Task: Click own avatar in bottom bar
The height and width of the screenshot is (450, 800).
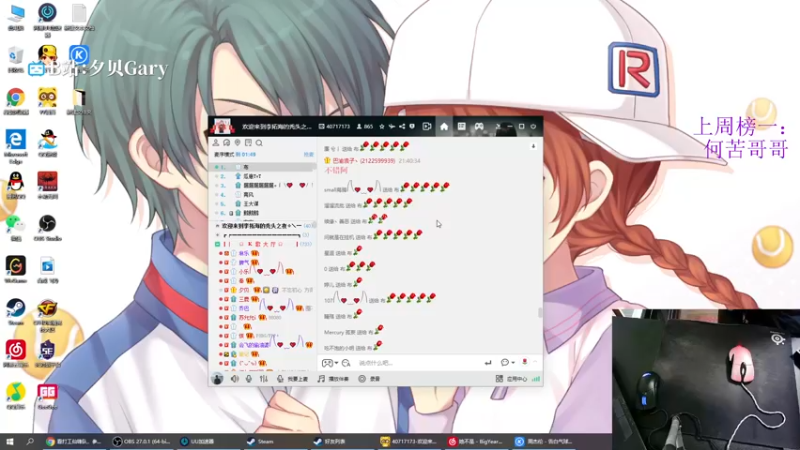Action: point(217,379)
